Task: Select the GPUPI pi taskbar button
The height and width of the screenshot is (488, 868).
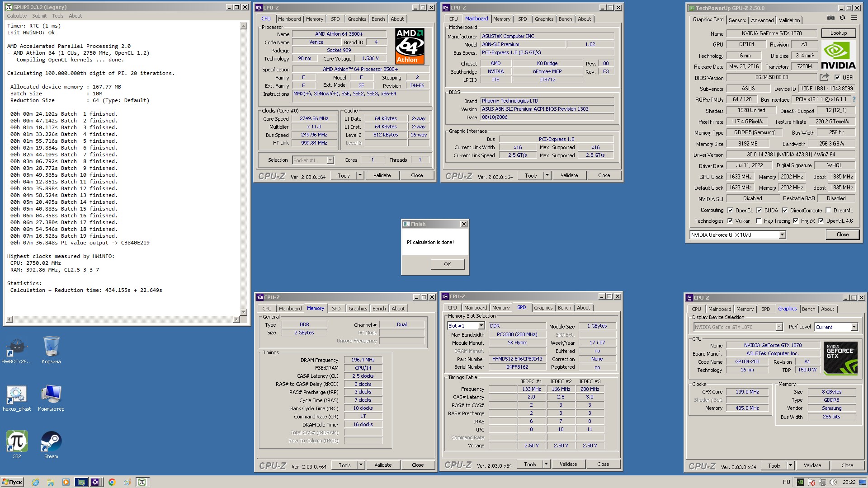Action: [x=142, y=482]
